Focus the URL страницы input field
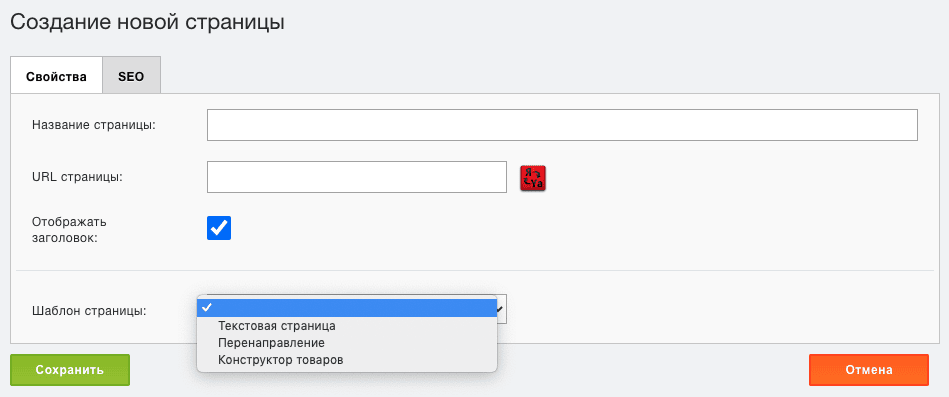 coord(356,177)
